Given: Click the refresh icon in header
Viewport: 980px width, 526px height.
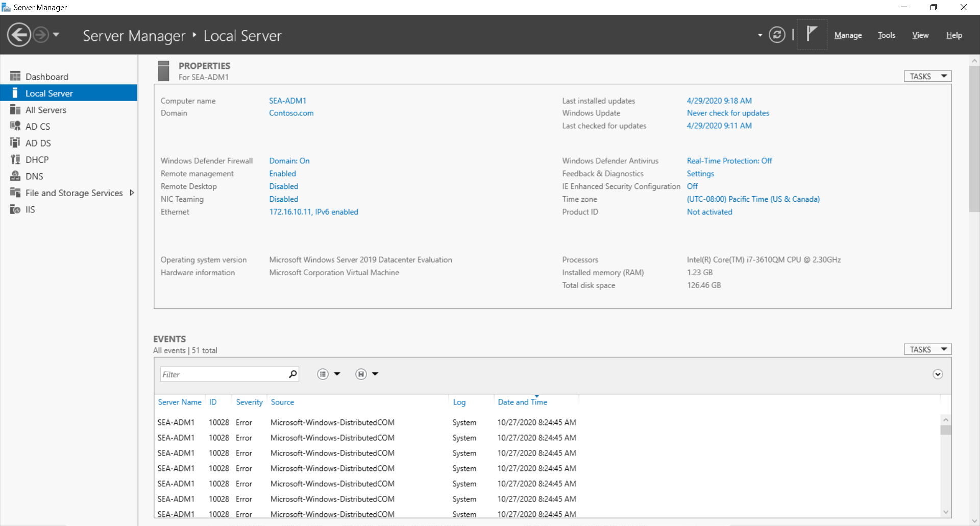Looking at the screenshot, I should coord(777,35).
